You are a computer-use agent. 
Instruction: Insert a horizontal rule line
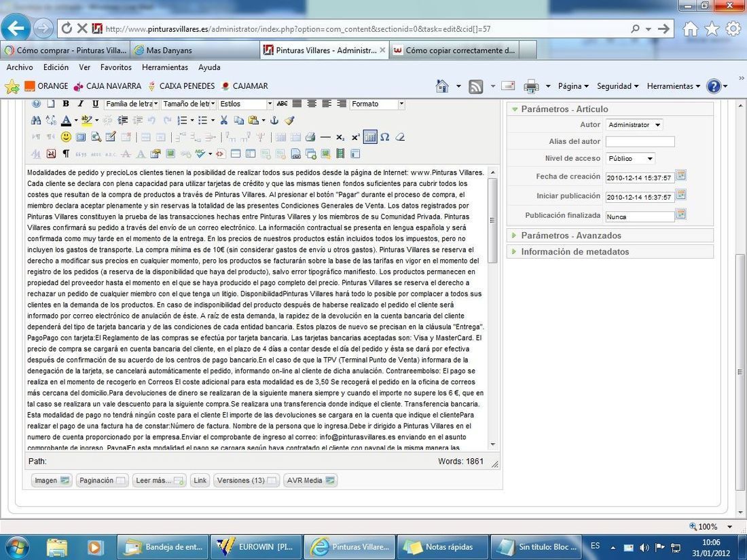click(325, 137)
